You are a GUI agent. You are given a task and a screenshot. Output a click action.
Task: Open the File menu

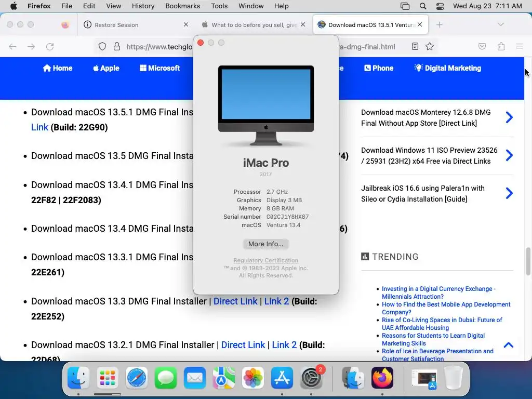tap(66, 6)
